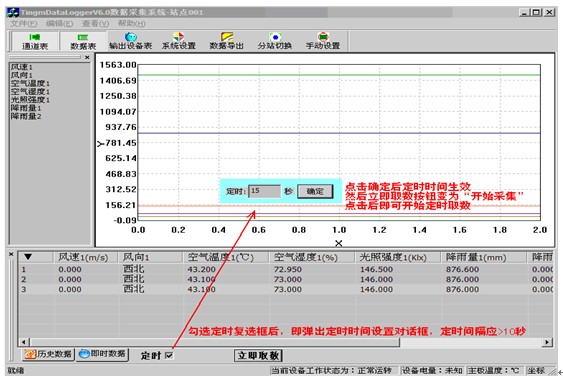This screenshot has width=563, height=380.
Task: Expand the table header triangle dropdown
Action: pos(28,257)
